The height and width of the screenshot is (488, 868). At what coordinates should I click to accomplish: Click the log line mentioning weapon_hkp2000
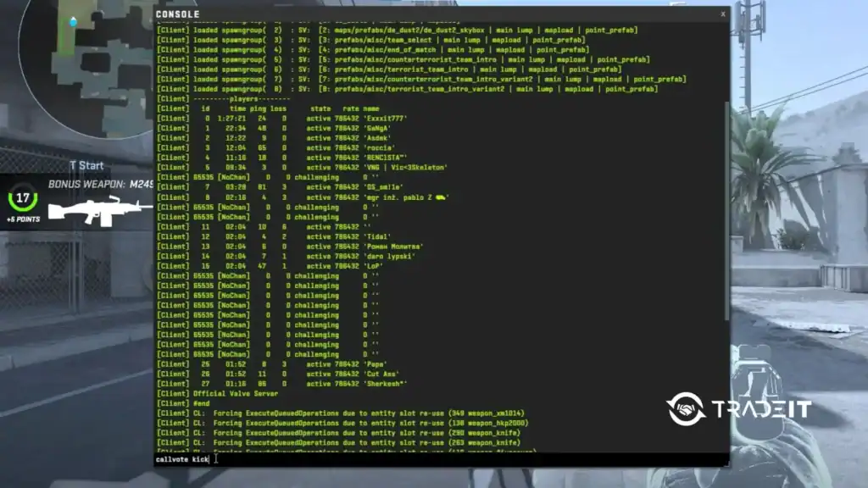point(342,424)
